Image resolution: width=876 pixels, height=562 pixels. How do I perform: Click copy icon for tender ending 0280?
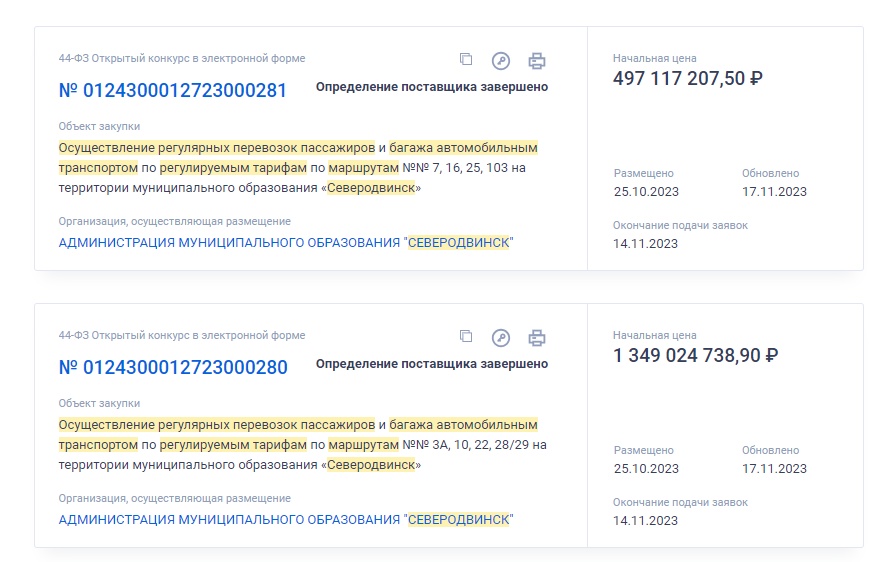[x=466, y=336]
